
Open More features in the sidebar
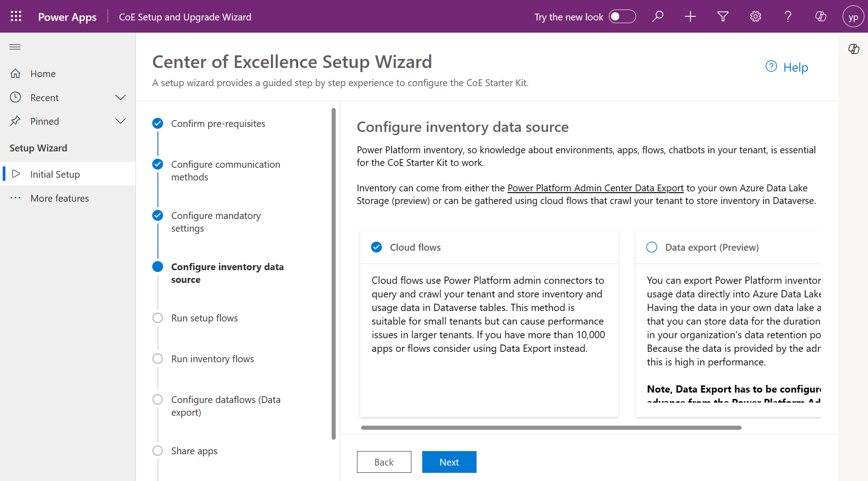click(x=59, y=198)
